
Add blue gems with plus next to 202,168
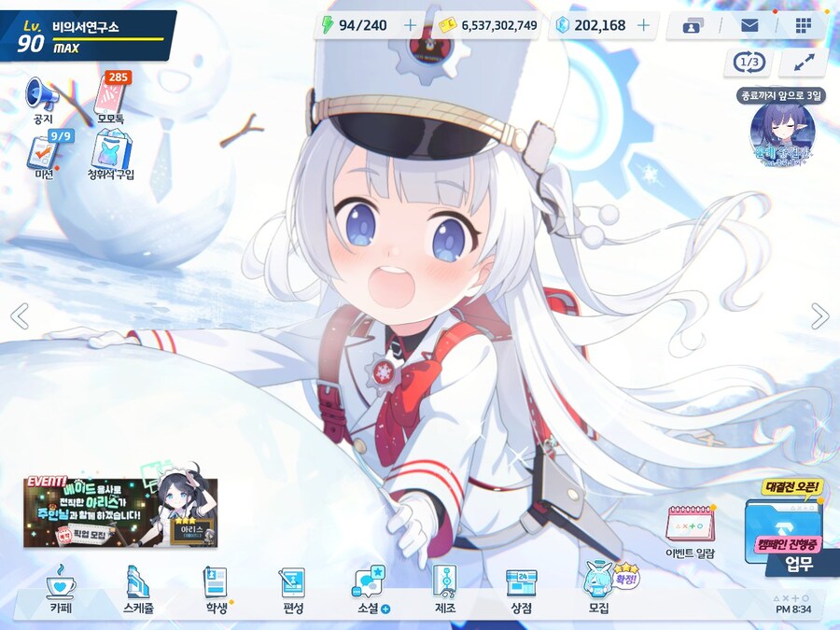tap(643, 25)
